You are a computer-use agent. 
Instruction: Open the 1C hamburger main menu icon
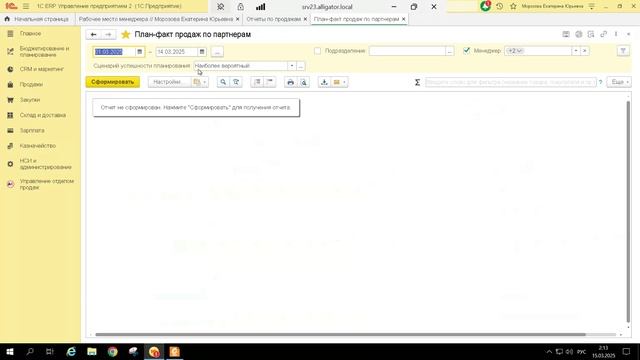(26, 6)
